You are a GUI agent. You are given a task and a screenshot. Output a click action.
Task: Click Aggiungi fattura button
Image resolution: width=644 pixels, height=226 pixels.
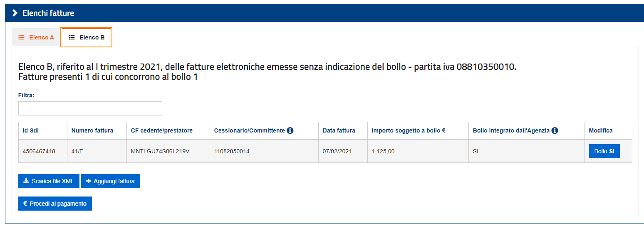[x=110, y=181]
